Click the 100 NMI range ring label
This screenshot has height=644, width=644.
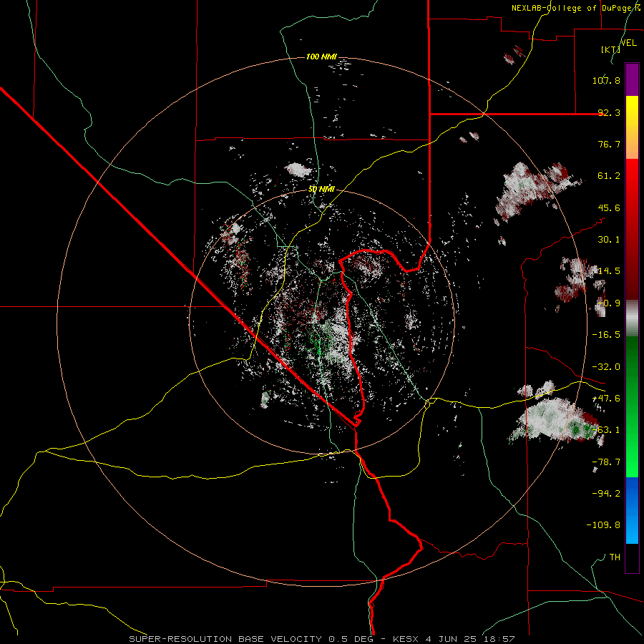(x=321, y=57)
